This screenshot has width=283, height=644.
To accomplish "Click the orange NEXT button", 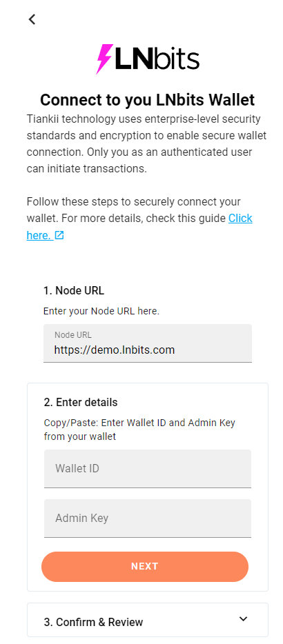I will click(x=145, y=566).
